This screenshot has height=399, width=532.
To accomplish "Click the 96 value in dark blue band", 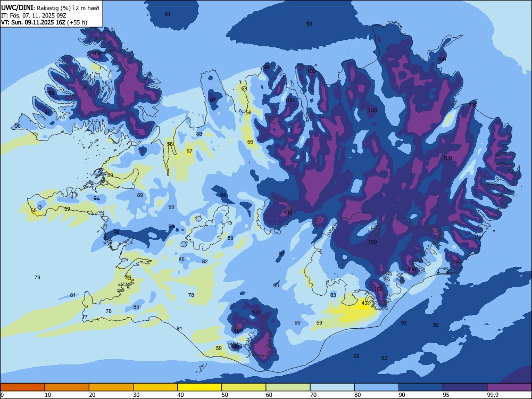I will [117, 232].
